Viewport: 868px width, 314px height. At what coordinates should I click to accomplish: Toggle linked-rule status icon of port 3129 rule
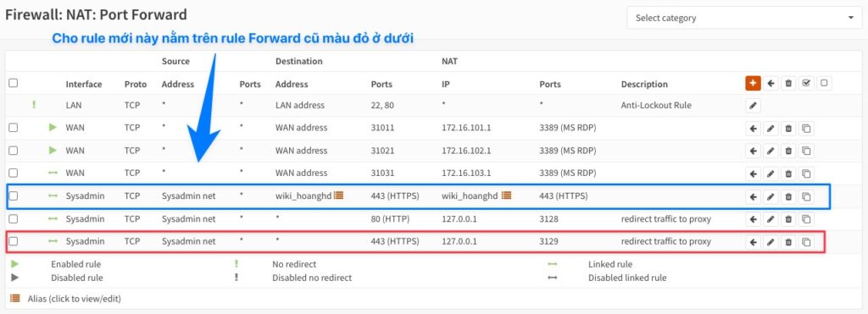[x=53, y=241]
